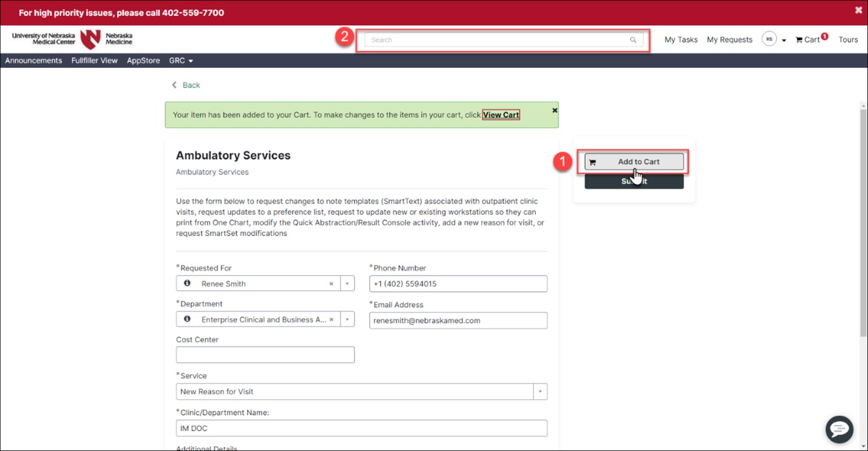Open the Service dropdown showing New Reason for Visit
Screen dimensions: 868x451
tap(540, 392)
